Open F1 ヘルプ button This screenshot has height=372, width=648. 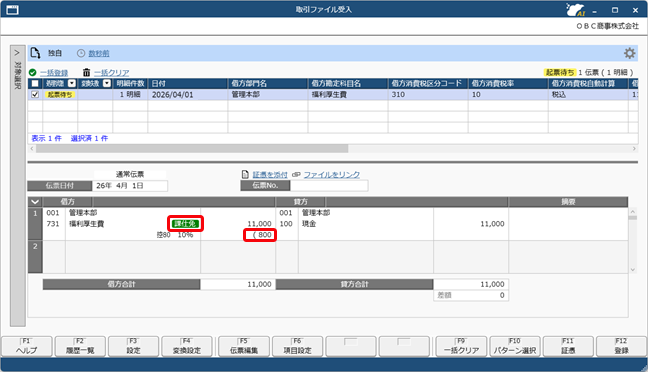[x=27, y=346]
